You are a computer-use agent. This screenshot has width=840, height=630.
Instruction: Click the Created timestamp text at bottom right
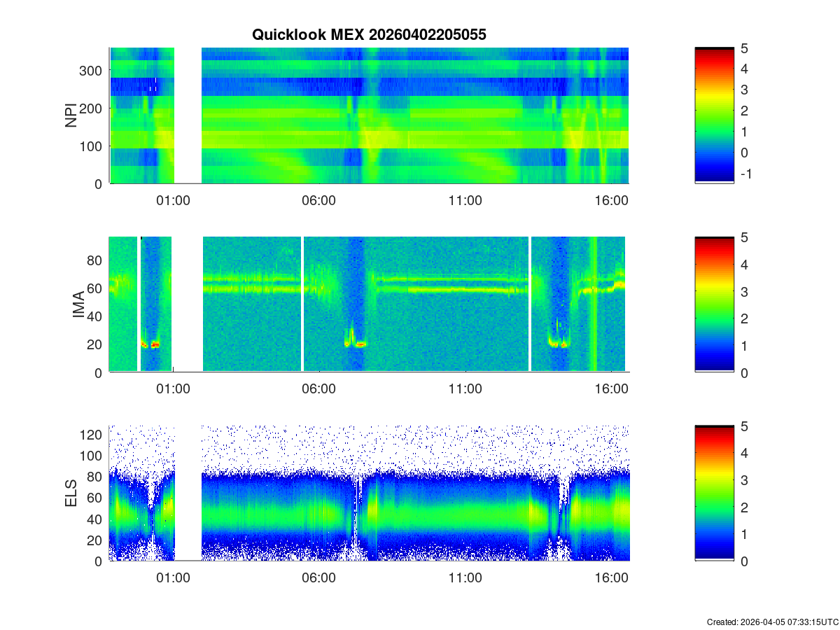click(x=772, y=622)
